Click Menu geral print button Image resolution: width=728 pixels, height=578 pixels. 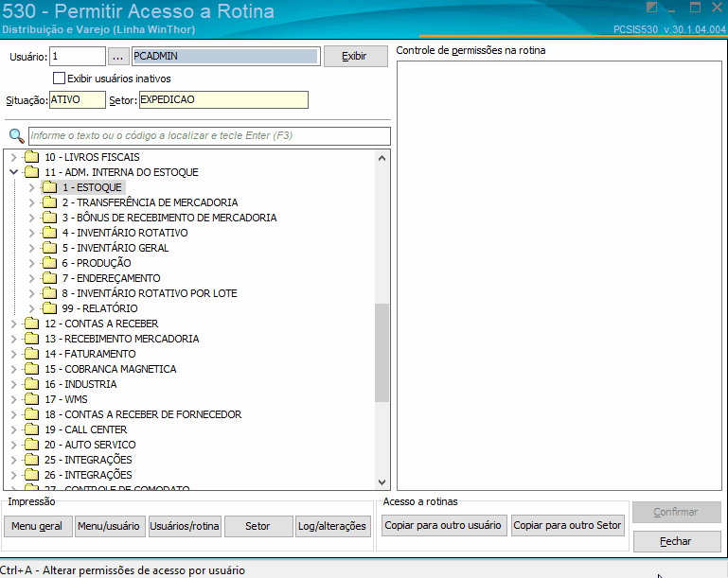pyautogui.click(x=37, y=526)
